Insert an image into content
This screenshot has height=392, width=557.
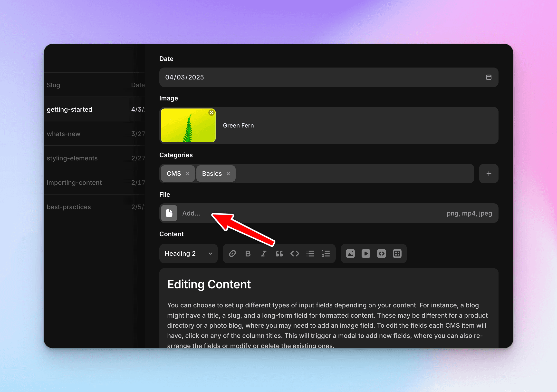[350, 254]
